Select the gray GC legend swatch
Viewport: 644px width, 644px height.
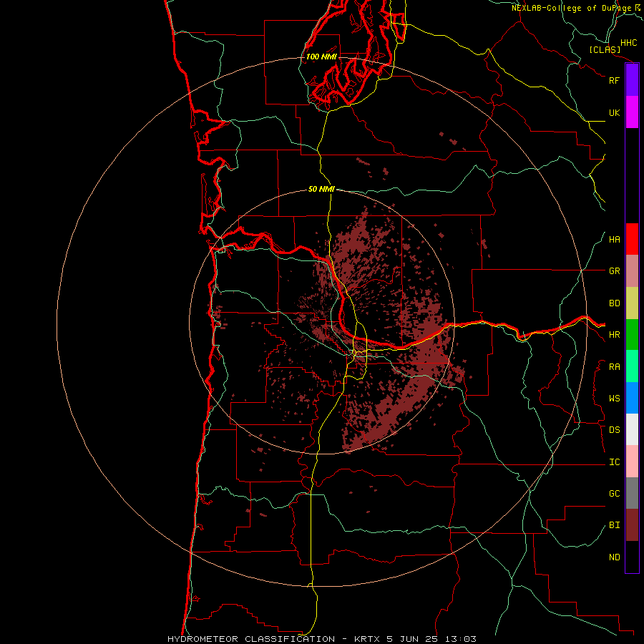pos(632,493)
